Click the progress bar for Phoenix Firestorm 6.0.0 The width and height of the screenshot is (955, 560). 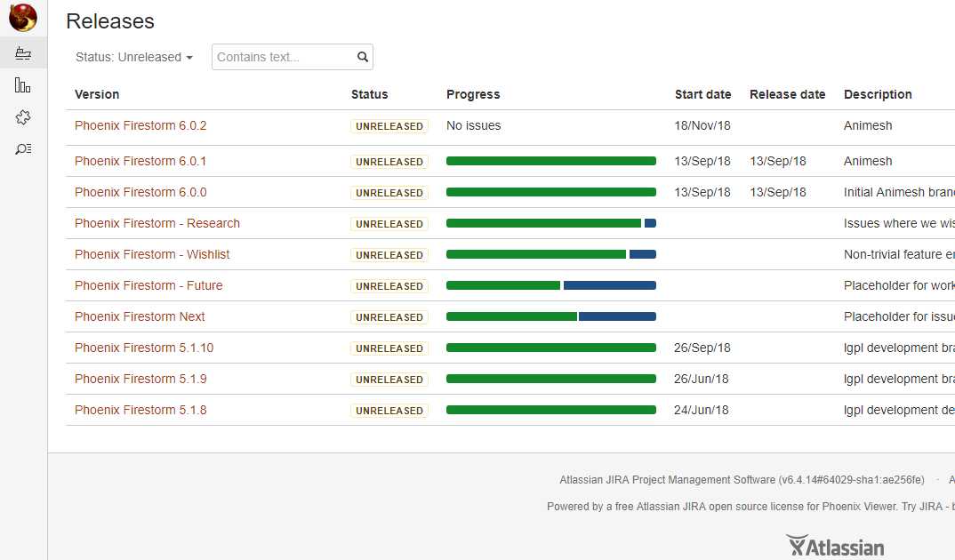551,192
